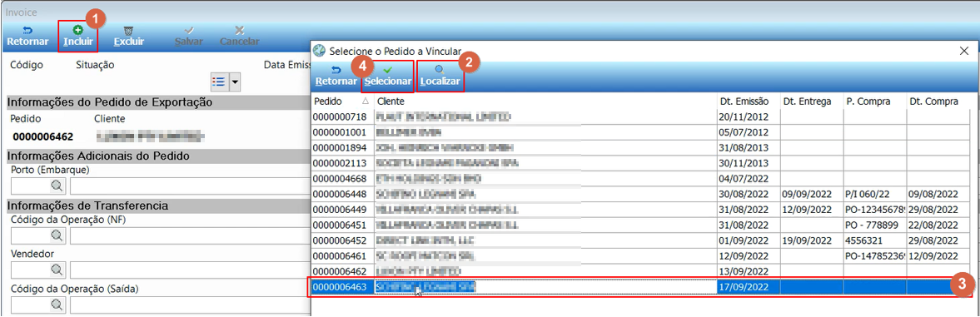Click the Dt. Entrega column header
The image size is (980, 317).
(811, 102)
